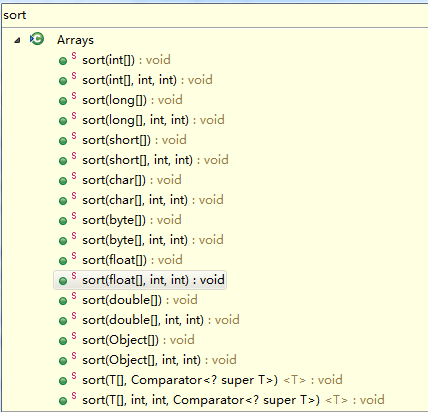Click green method icon beside sort(int[])
The width and height of the screenshot is (428, 412).
(x=63, y=61)
